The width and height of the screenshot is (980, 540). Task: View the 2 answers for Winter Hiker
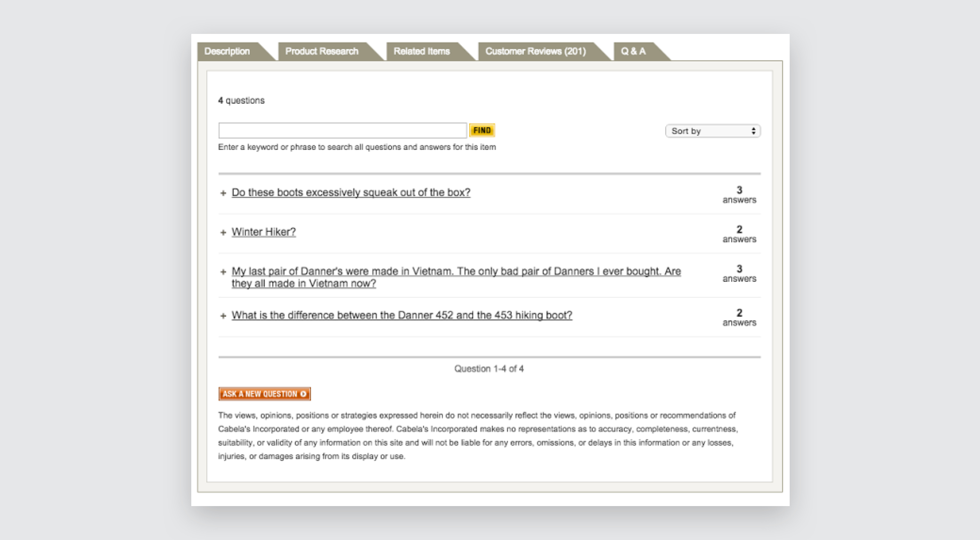[x=739, y=234]
